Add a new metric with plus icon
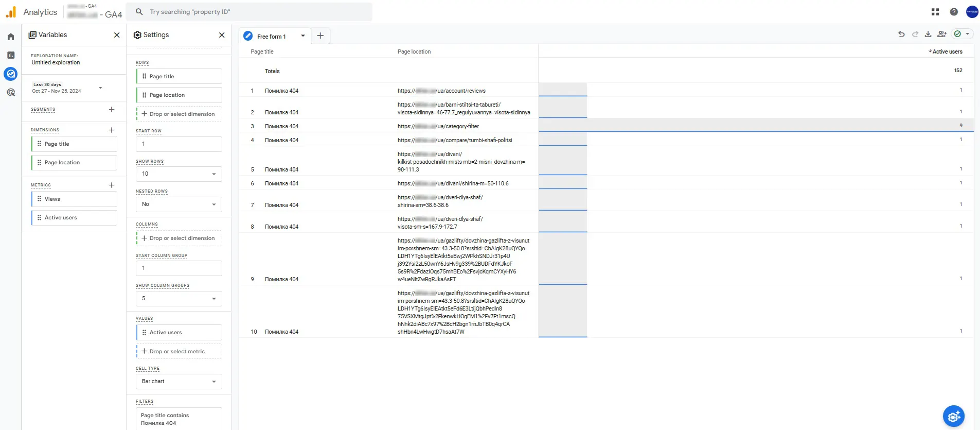The height and width of the screenshot is (430, 980). [x=112, y=185]
